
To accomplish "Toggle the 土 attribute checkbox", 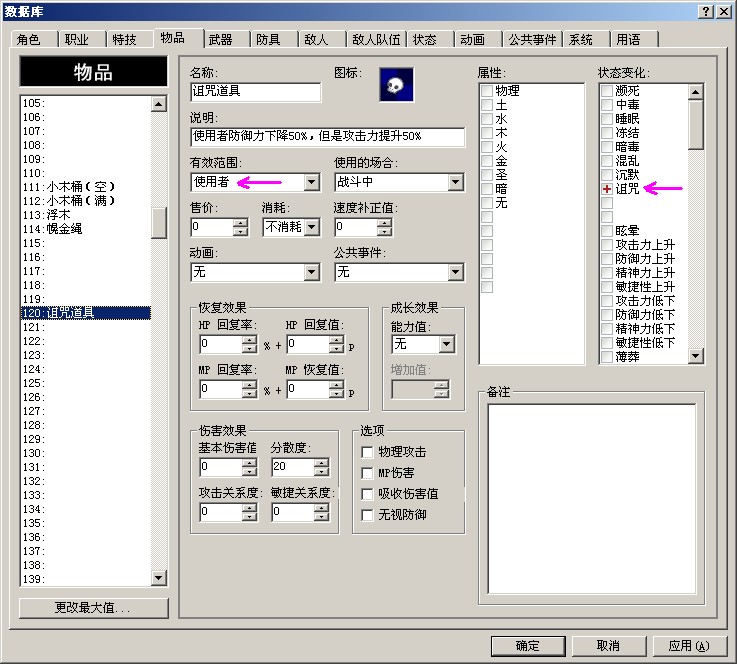I will 487,104.
